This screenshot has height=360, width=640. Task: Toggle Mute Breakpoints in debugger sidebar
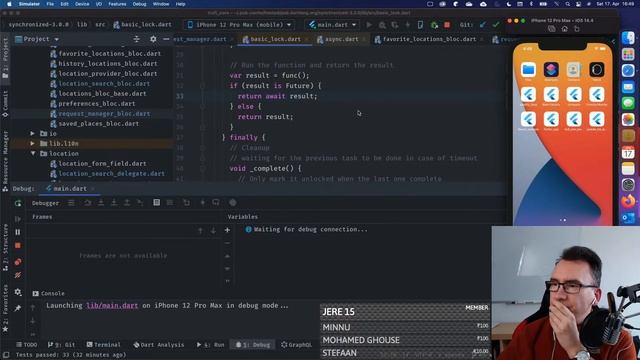18,276
